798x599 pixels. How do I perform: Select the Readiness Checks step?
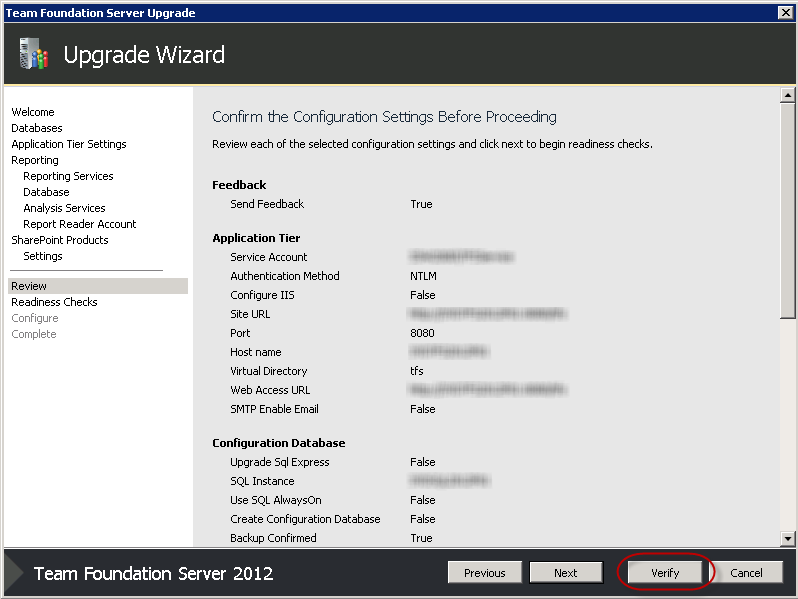tap(54, 302)
